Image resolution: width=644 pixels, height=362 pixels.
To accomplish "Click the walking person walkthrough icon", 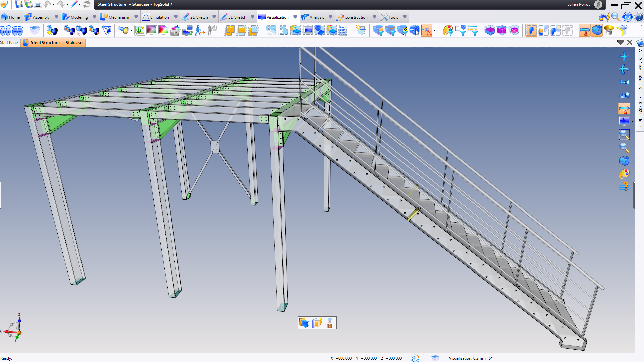I will tap(200, 31).
